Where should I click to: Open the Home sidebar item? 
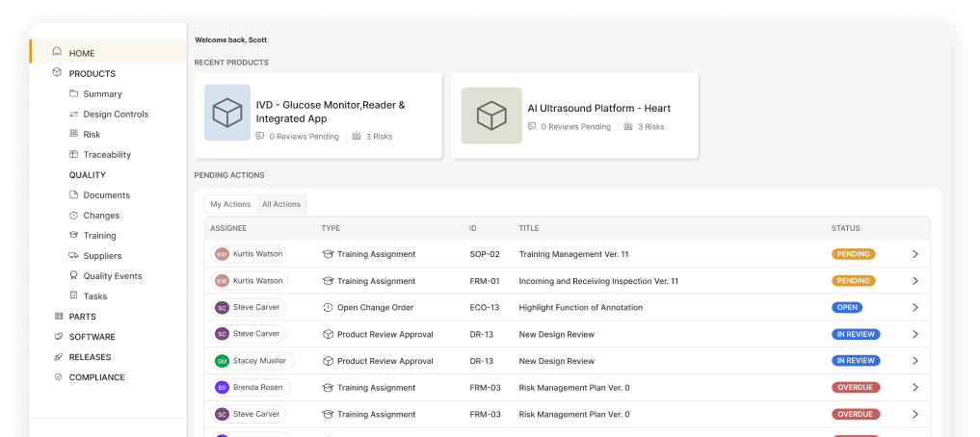point(82,53)
